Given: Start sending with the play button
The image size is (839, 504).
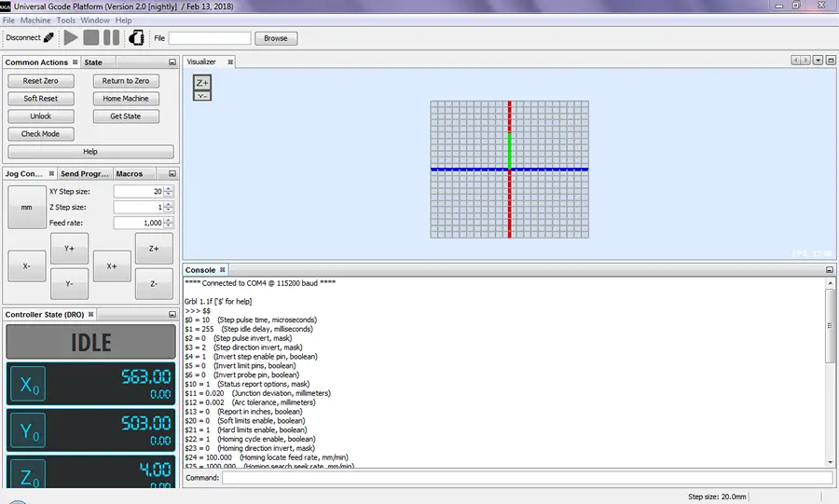Looking at the screenshot, I should pos(71,38).
